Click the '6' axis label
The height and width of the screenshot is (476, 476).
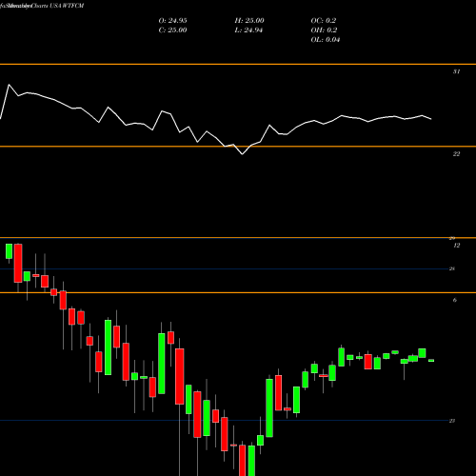455,300
